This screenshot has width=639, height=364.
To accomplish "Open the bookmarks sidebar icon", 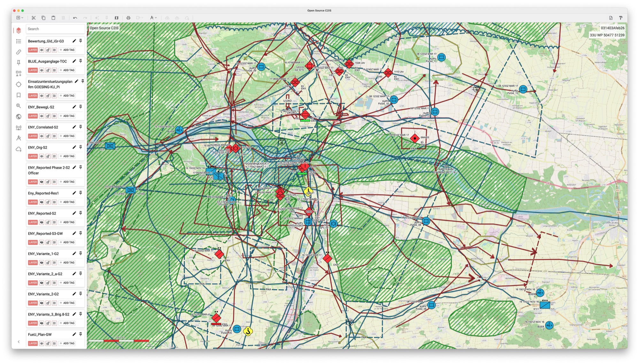I will click(x=19, y=95).
